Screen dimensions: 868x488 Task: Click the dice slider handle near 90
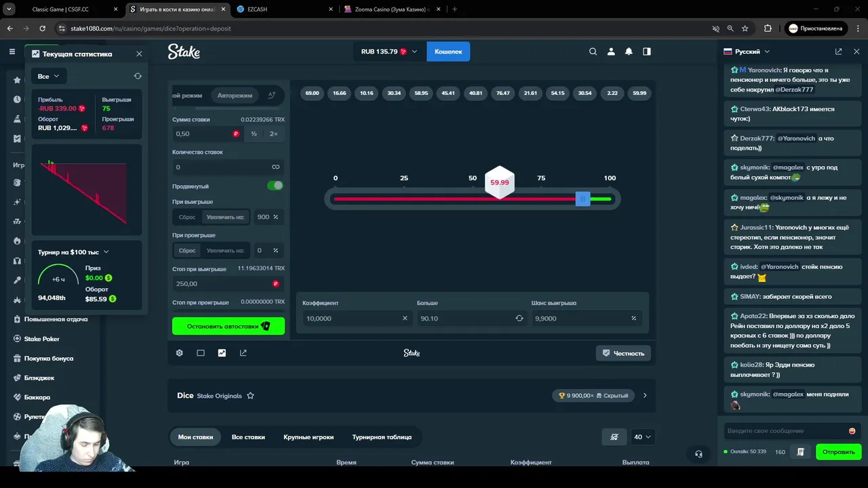point(583,199)
